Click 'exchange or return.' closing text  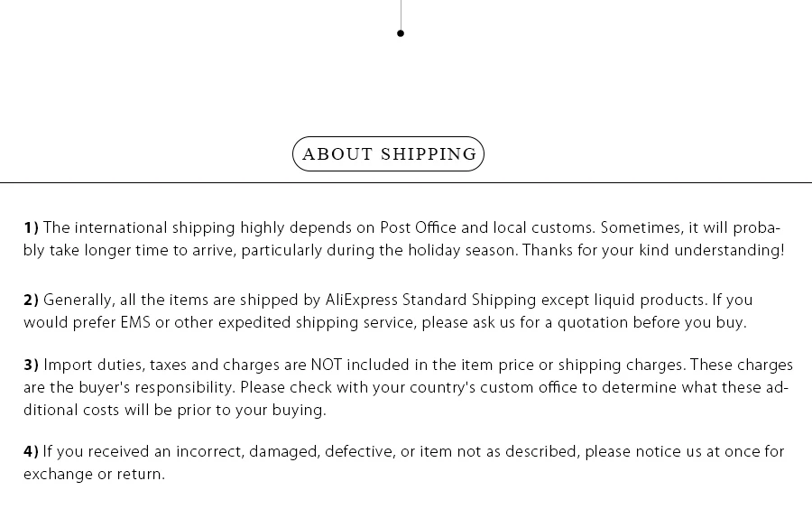click(x=94, y=475)
